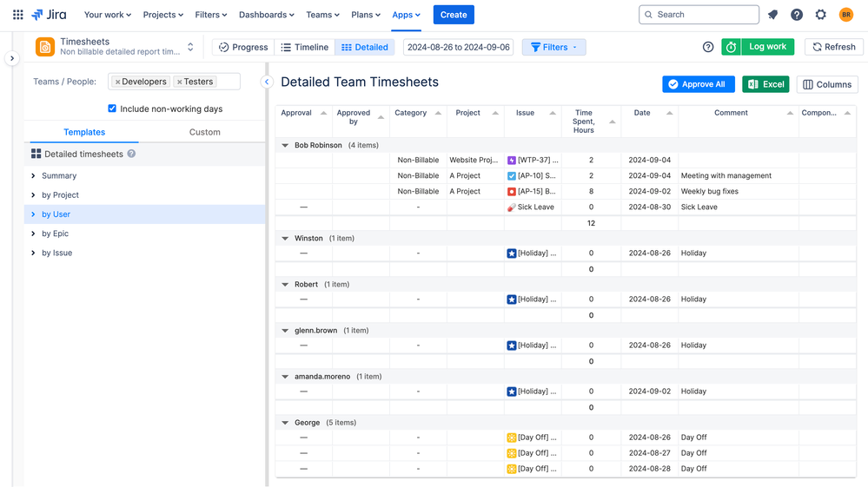Click the Sick Leave issue icon
The width and height of the screenshot is (868, 487).
[x=512, y=207]
